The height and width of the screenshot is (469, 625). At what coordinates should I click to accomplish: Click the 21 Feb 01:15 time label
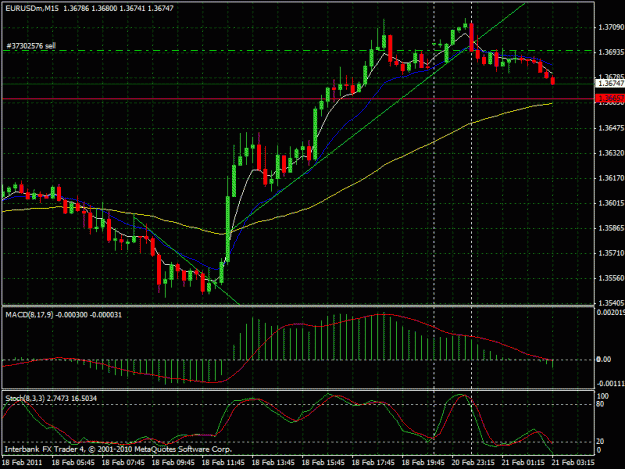coord(523,463)
